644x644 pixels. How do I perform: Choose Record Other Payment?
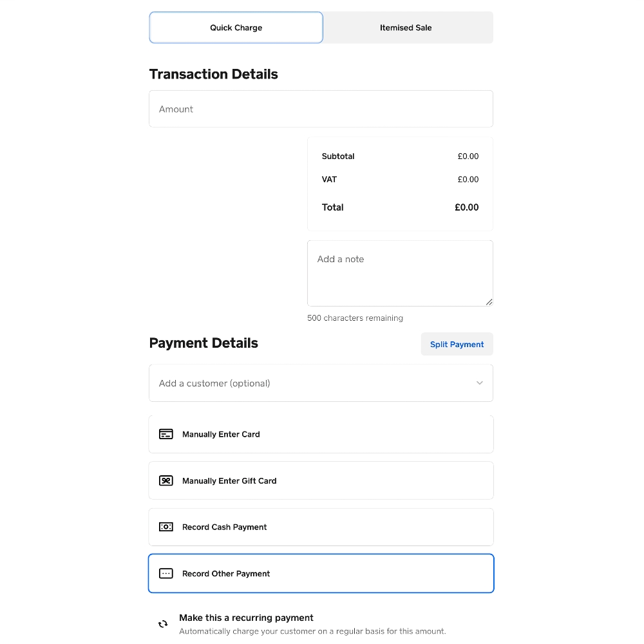coord(321,573)
